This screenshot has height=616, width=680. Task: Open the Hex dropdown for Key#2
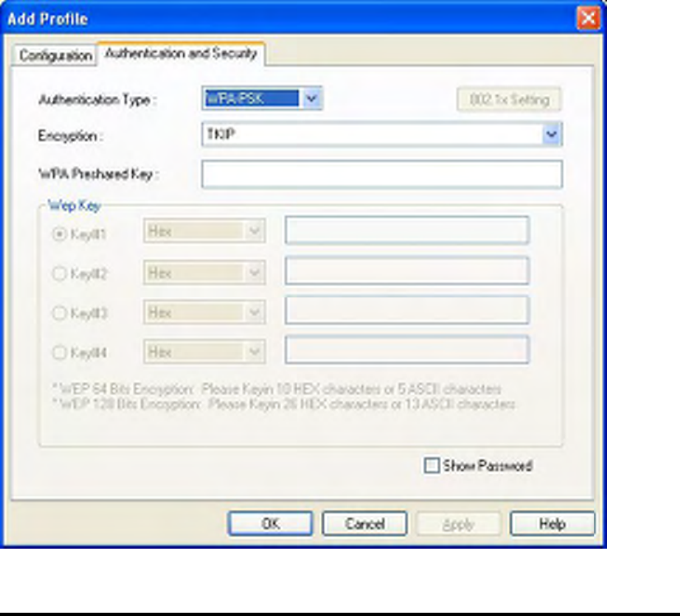(x=204, y=273)
